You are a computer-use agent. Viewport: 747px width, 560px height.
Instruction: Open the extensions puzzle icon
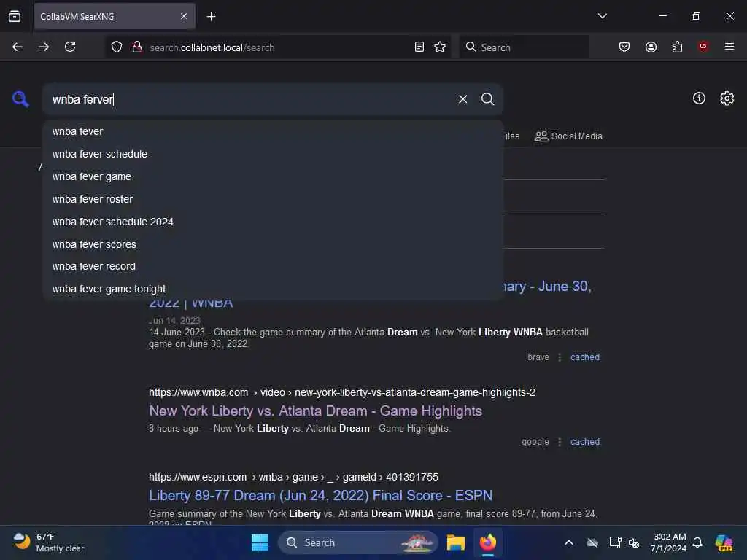(677, 47)
